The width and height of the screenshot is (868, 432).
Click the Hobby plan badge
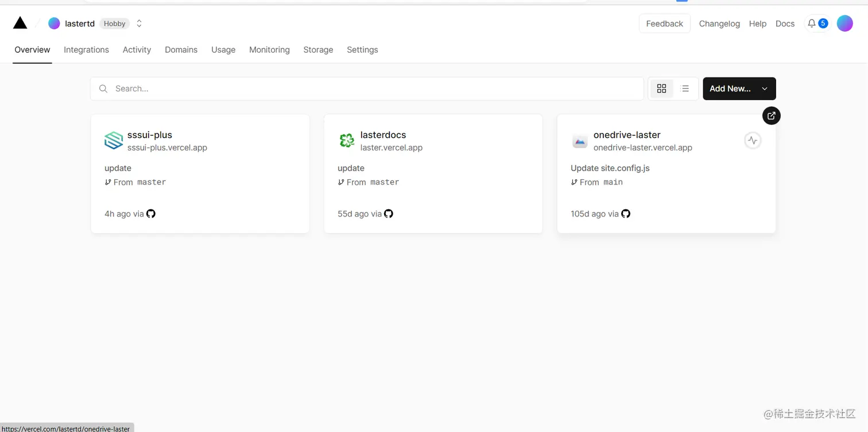114,24
